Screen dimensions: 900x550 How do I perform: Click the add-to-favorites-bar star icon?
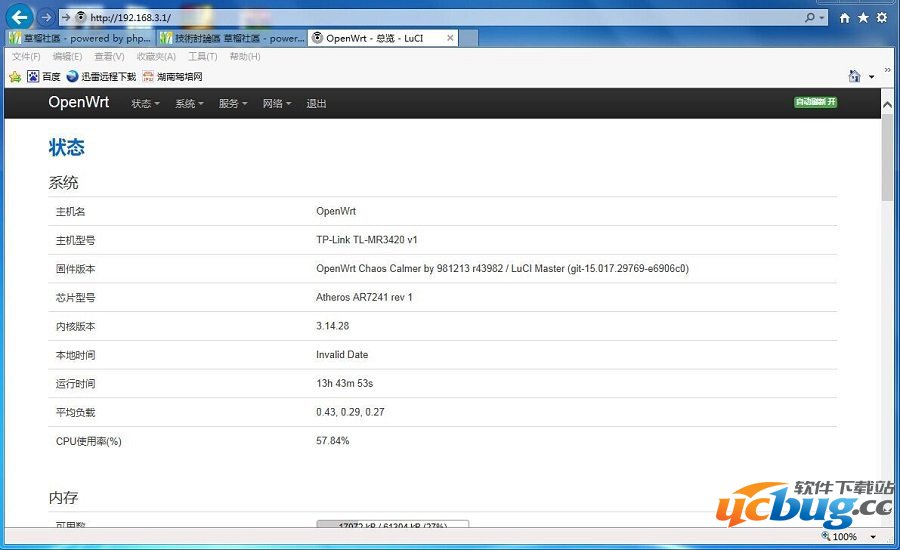point(15,76)
